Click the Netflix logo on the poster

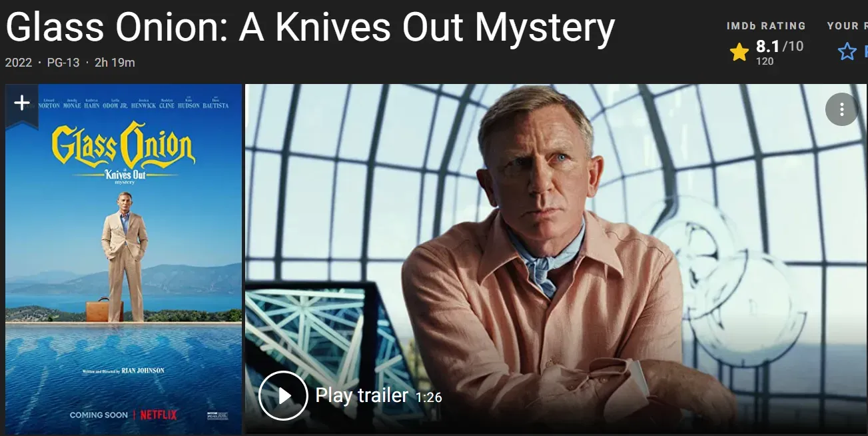click(159, 415)
